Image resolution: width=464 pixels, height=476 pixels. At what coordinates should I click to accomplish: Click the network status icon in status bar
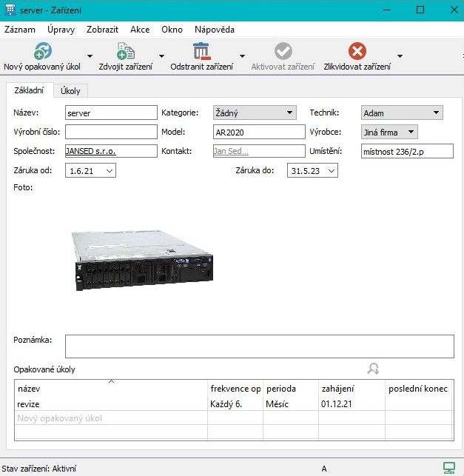click(x=448, y=468)
